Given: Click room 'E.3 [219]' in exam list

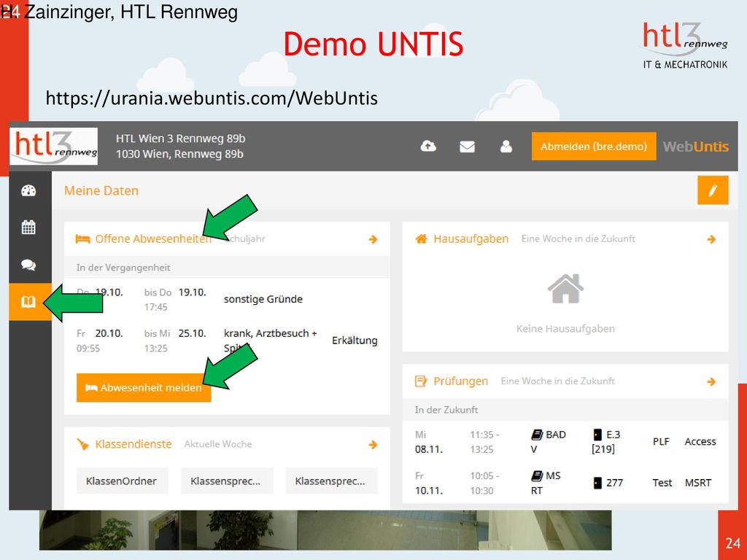Looking at the screenshot, I should 606,442.
